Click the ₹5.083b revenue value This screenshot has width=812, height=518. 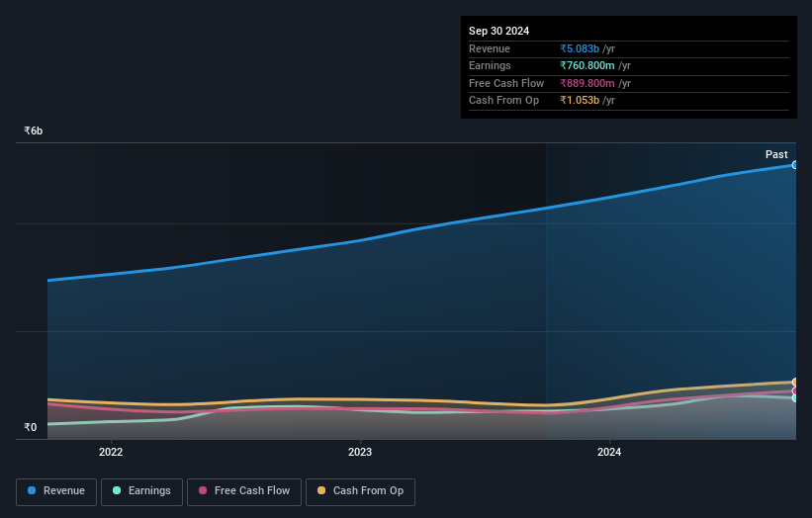pos(580,48)
